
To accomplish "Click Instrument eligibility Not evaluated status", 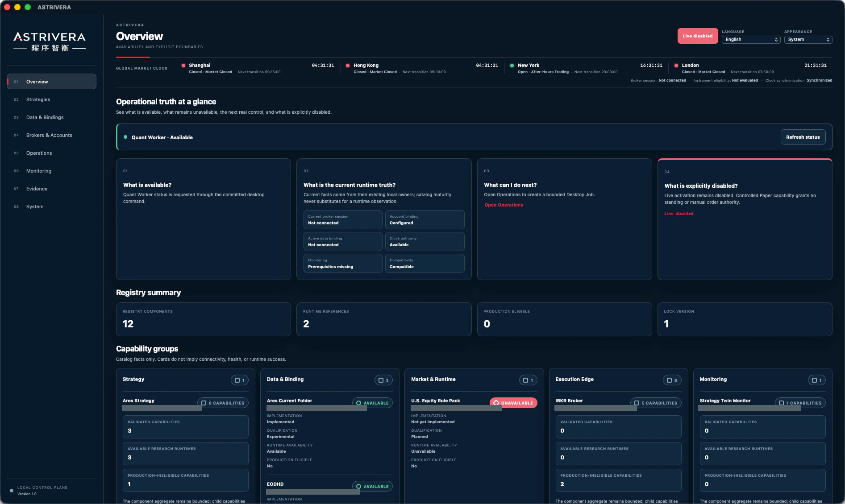I will [725, 81].
